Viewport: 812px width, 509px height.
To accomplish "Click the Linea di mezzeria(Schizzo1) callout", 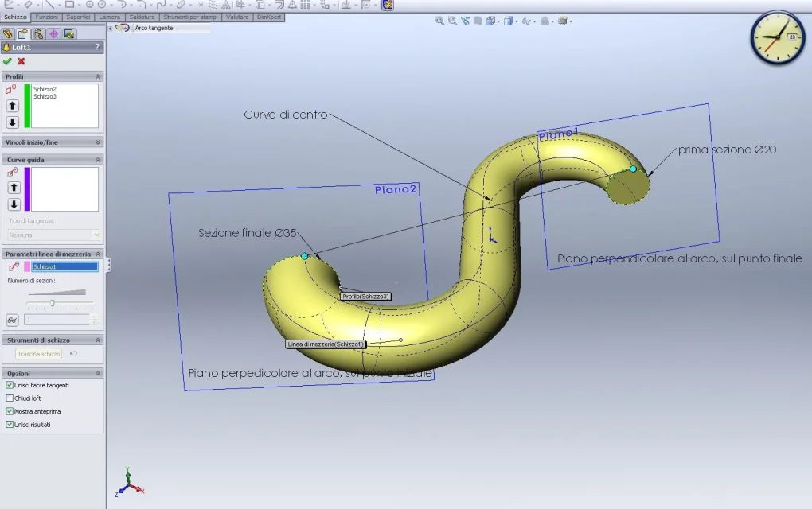I will tap(326, 344).
